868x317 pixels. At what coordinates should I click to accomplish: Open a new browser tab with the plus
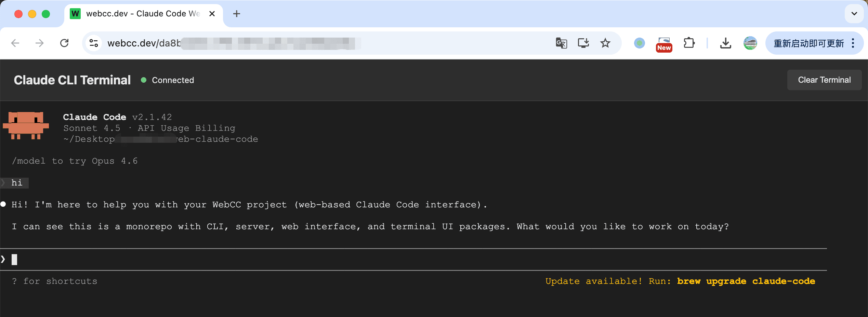pyautogui.click(x=236, y=14)
